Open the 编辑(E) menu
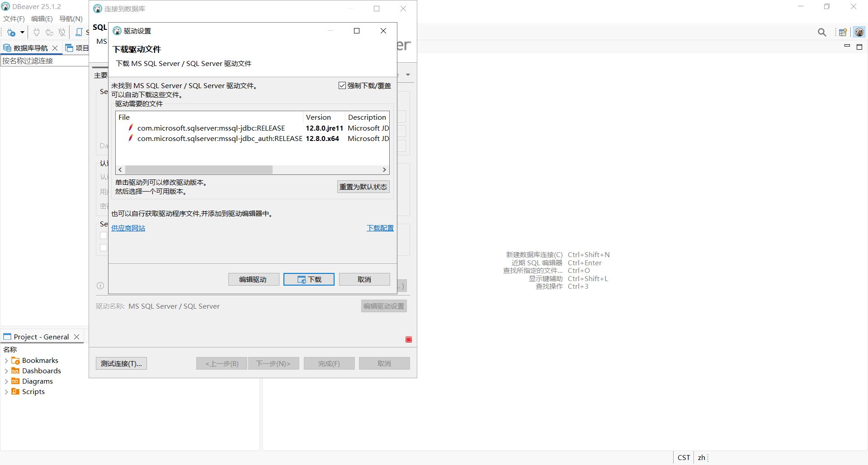This screenshot has width=868, height=465. (42, 19)
